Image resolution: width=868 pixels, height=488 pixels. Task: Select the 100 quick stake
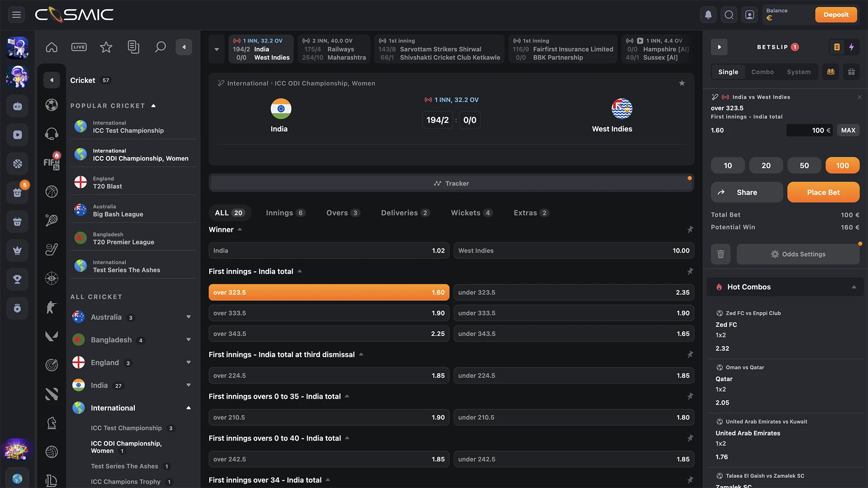(842, 165)
